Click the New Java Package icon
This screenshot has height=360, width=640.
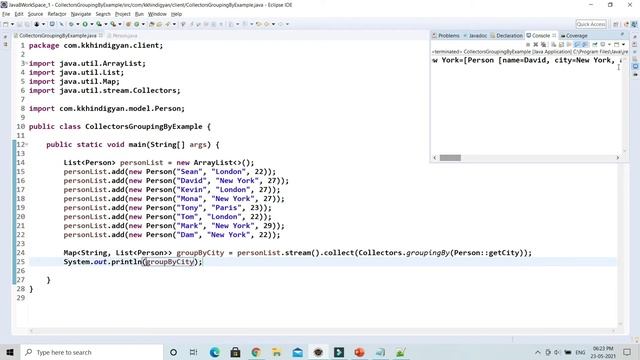tap(129, 24)
